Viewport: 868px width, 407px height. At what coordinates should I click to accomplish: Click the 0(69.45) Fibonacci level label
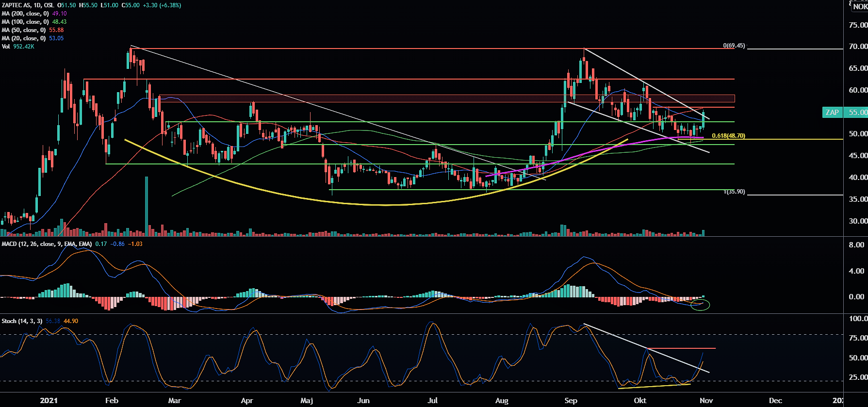734,46
